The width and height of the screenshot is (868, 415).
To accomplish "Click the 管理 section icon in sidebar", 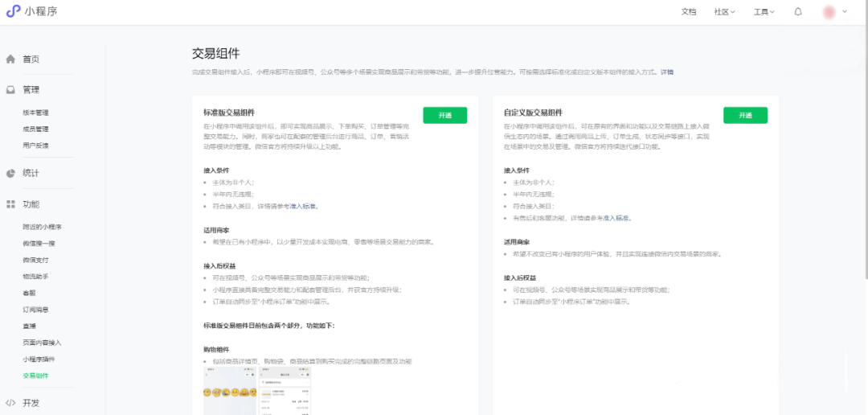I will (11, 90).
